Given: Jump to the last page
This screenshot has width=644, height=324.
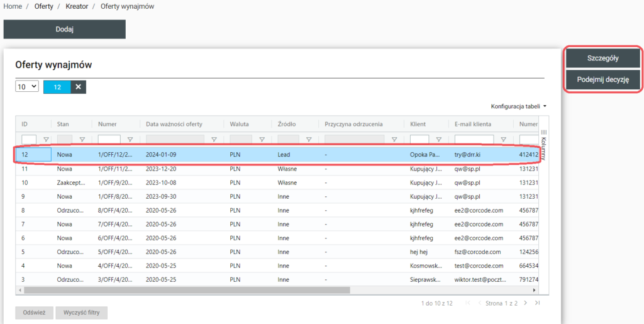Looking at the screenshot, I should point(537,303).
